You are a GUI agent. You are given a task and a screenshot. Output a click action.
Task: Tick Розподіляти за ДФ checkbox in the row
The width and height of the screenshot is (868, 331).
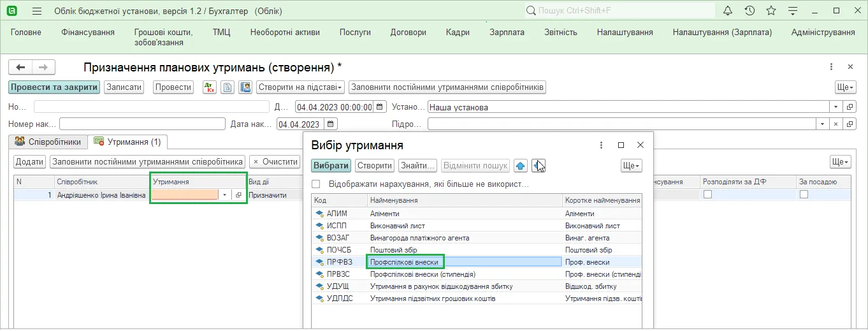click(x=707, y=195)
